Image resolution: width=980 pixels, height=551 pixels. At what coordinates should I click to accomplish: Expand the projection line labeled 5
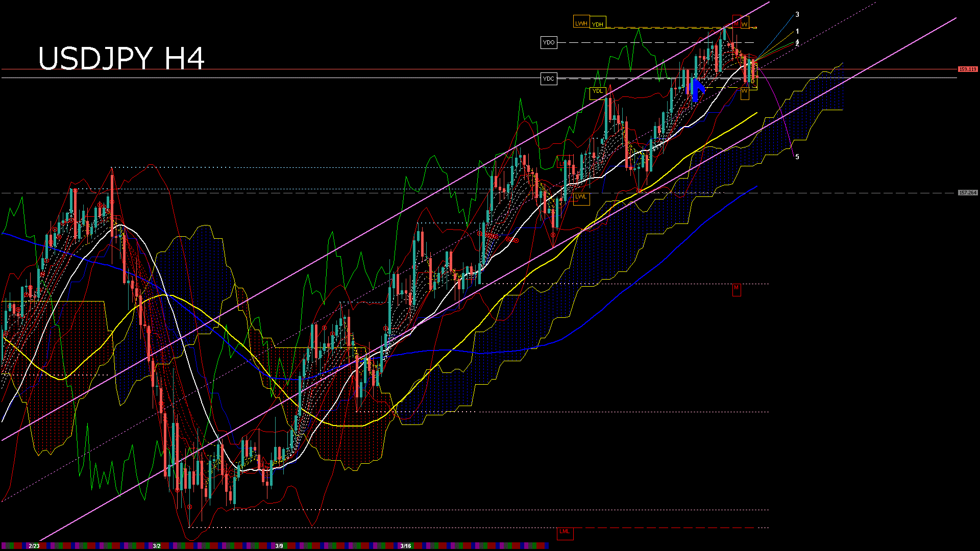[x=797, y=156]
